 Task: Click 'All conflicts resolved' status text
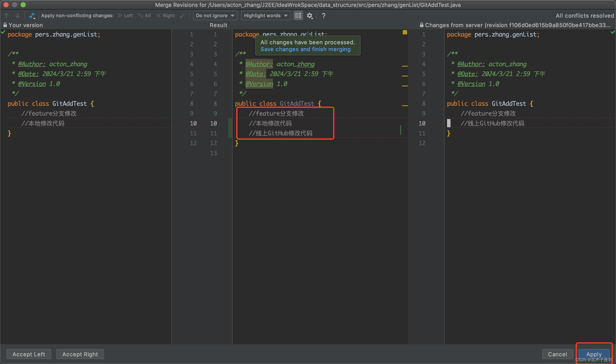pyautogui.click(x=585, y=16)
